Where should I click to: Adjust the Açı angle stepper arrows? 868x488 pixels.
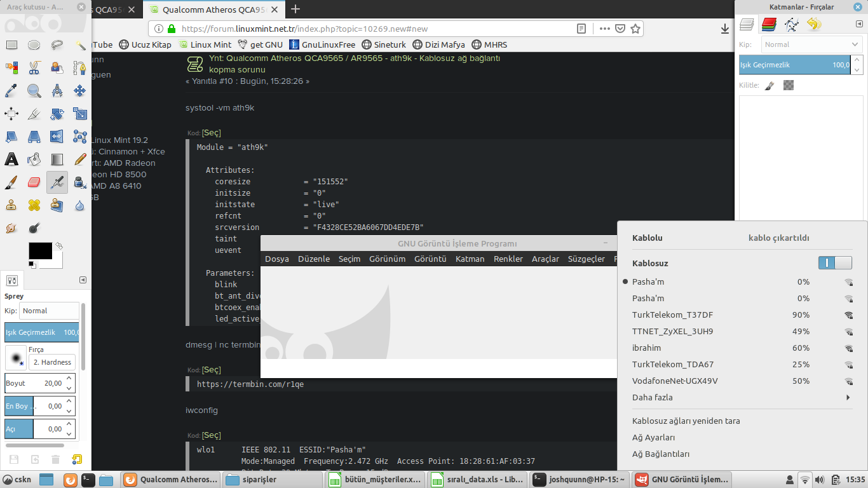tap(70, 429)
